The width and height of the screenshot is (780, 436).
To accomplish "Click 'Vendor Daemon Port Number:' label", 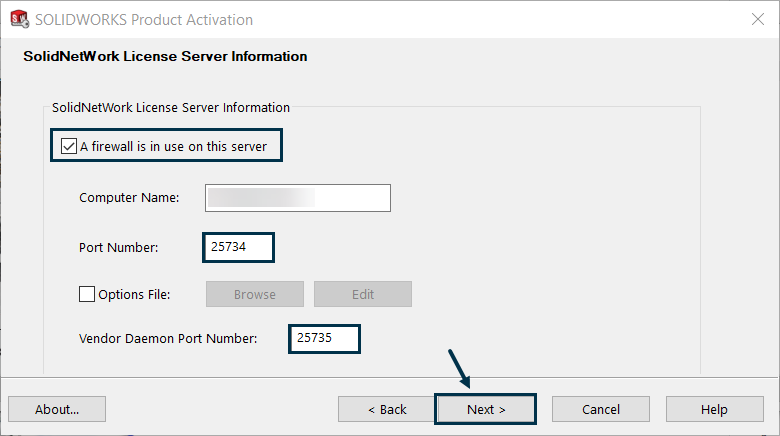I will click(x=168, y=338).
